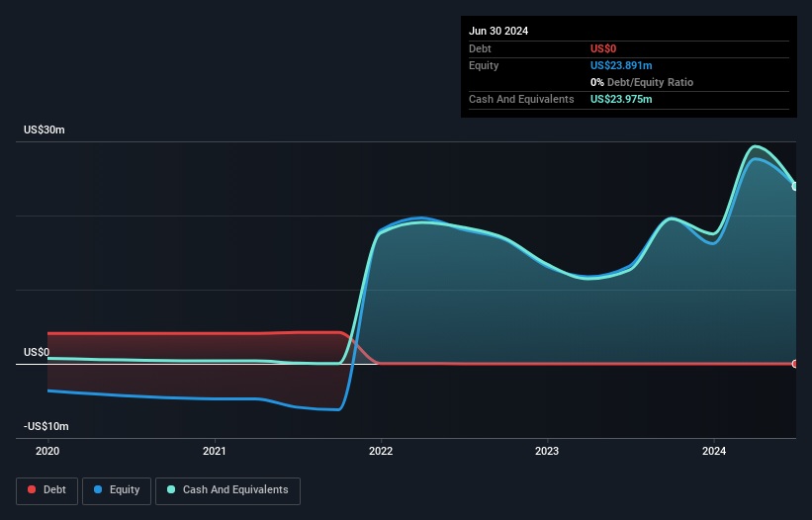Image resolution: width=812 pixels, height=520 pixels.
Task: Select the 2022 axis label
Action: tap(381, 451)
